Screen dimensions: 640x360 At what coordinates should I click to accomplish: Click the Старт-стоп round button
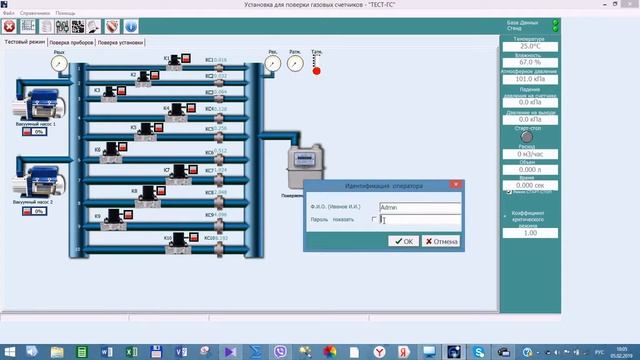pos(527,137)
